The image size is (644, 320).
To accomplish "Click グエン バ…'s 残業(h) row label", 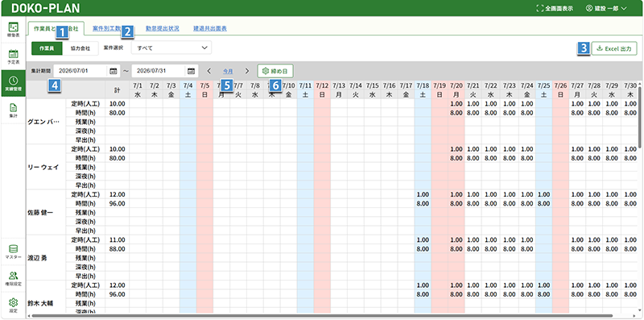I will pyautogui.click(x=85, y=122).
